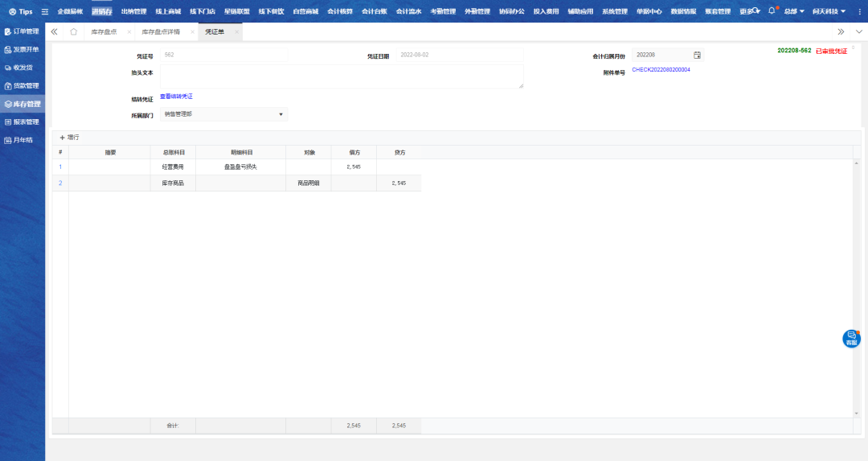The image size is (868, 461).
Task: Toggle the hamburger menu next to Tips
Action: point(45,11)
